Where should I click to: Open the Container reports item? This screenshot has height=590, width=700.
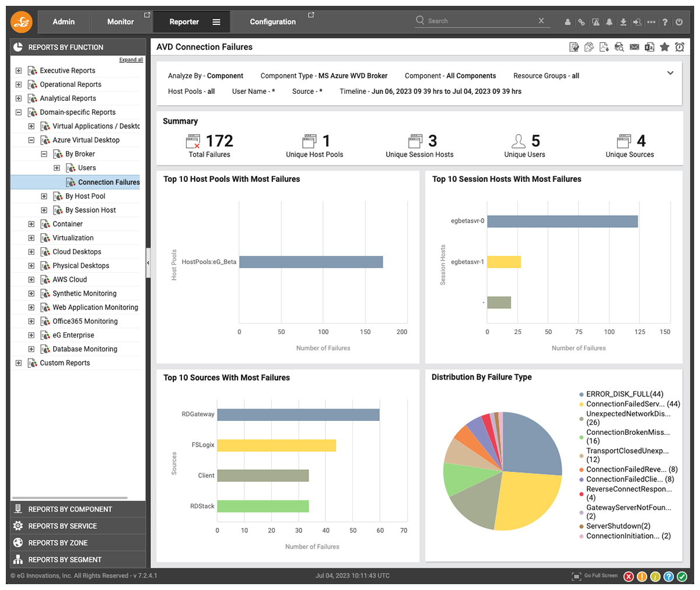[68, 224]
